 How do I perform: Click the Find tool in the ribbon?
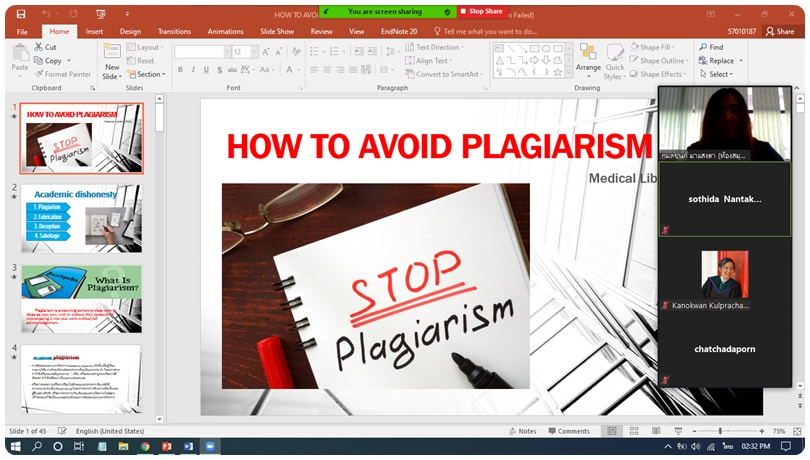[711, 47]
